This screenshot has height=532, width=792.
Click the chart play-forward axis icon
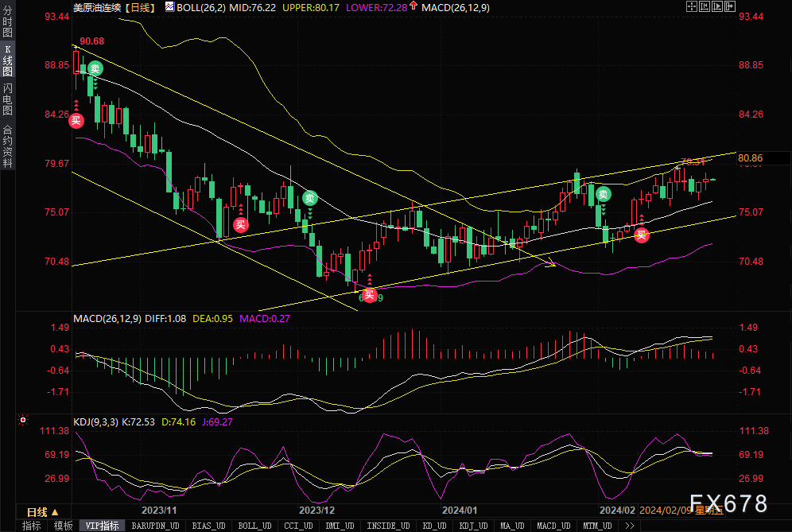[x=717, y=6]
